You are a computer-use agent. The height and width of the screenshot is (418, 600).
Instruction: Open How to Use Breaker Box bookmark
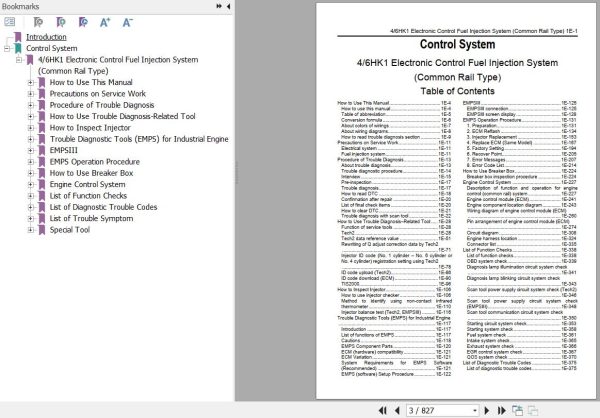pyautogui.click(x=91, y=173)
